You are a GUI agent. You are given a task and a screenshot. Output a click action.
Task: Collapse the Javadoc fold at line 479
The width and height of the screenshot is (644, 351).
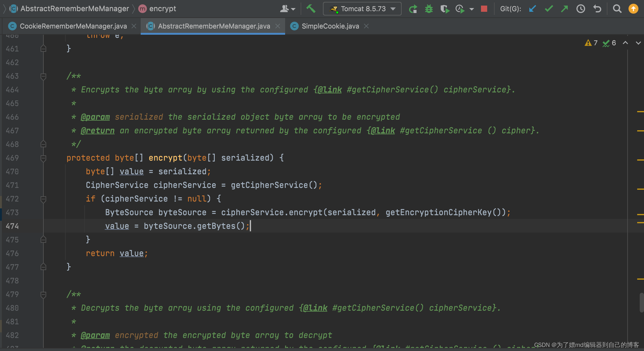(x=43, y=294)
